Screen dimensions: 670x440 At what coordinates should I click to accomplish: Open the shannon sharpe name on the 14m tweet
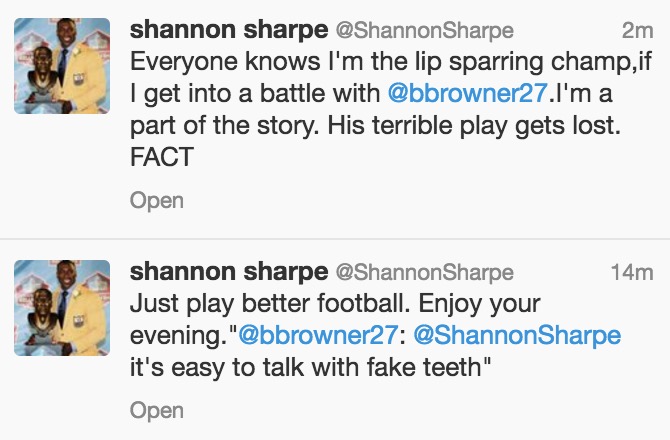[x=229, y=271]
